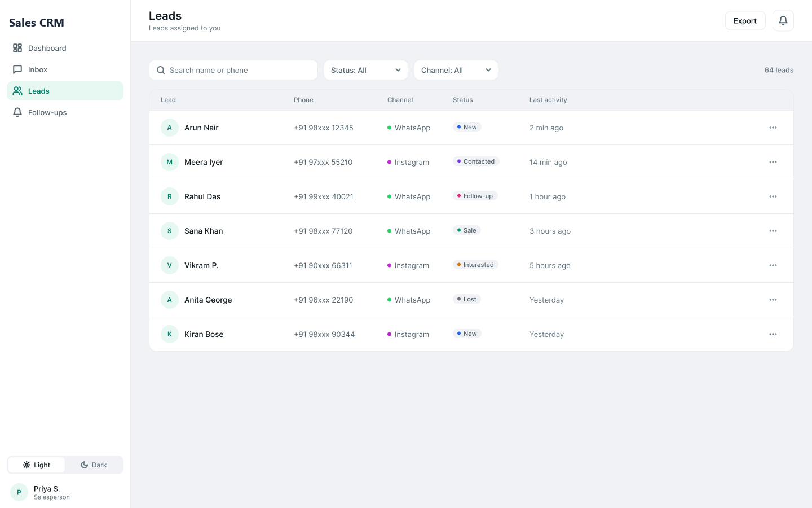Open lead Meera Iyer's name
812x508 pixels.
point(204,162)
